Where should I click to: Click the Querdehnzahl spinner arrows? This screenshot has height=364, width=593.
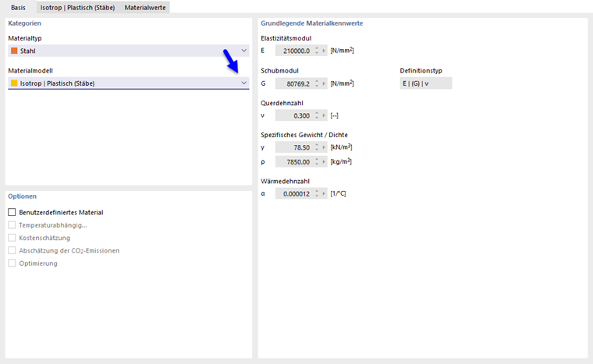click(317, 115)
